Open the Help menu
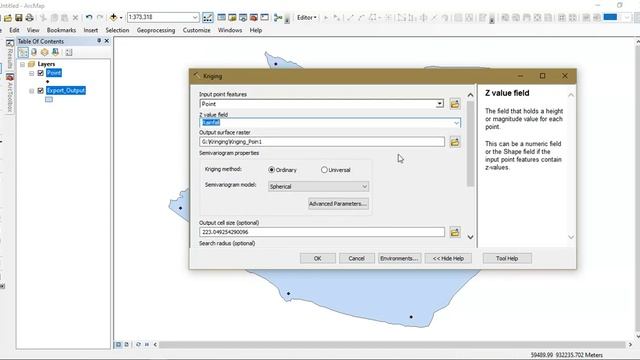The height and width of the screenshot is (360, 640). click(x=256, y=30)
